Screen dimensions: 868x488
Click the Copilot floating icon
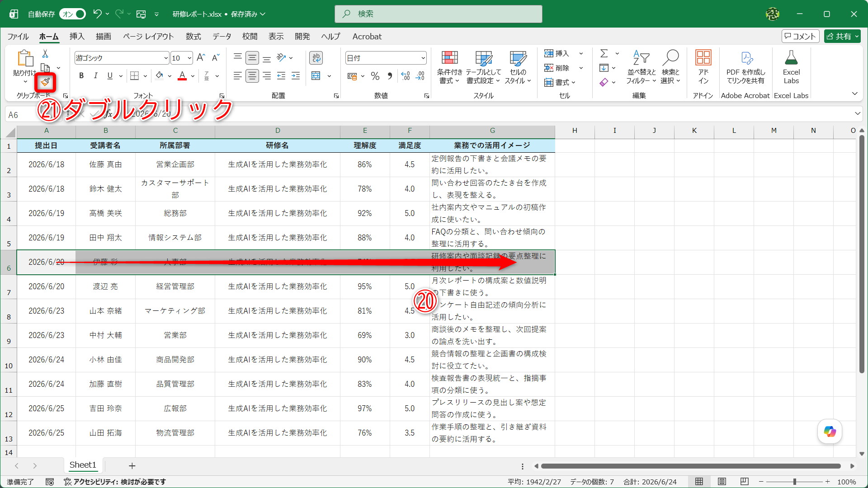[x=830, y=432]
